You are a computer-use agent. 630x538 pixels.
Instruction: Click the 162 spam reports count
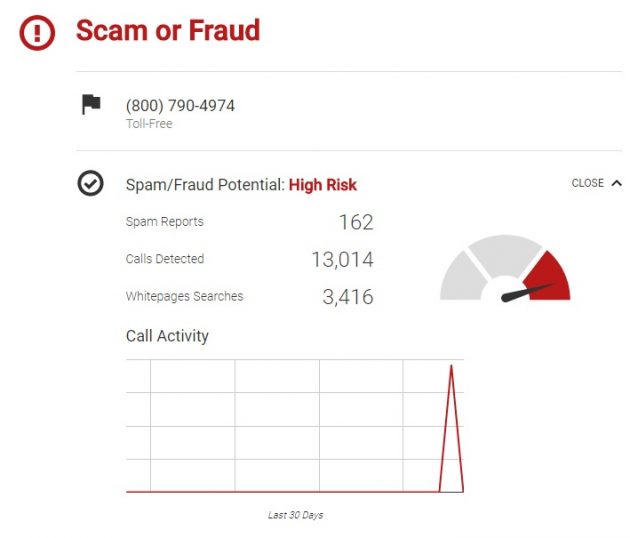coord(355,222)
